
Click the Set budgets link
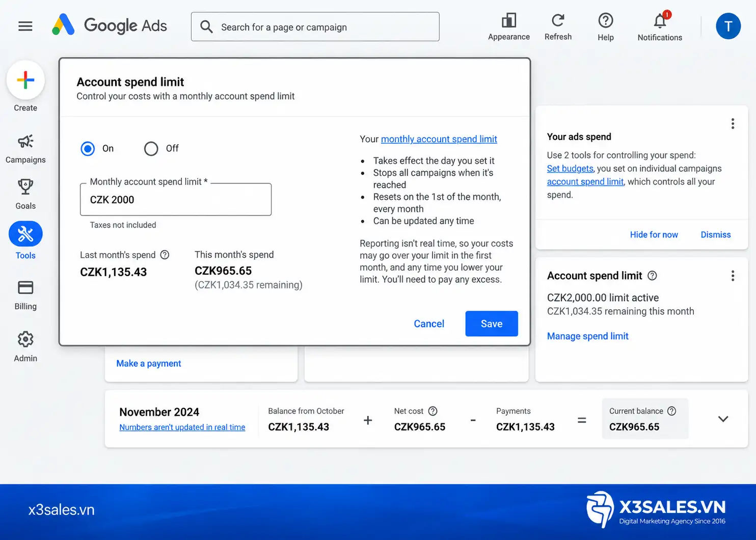(570, 169)
